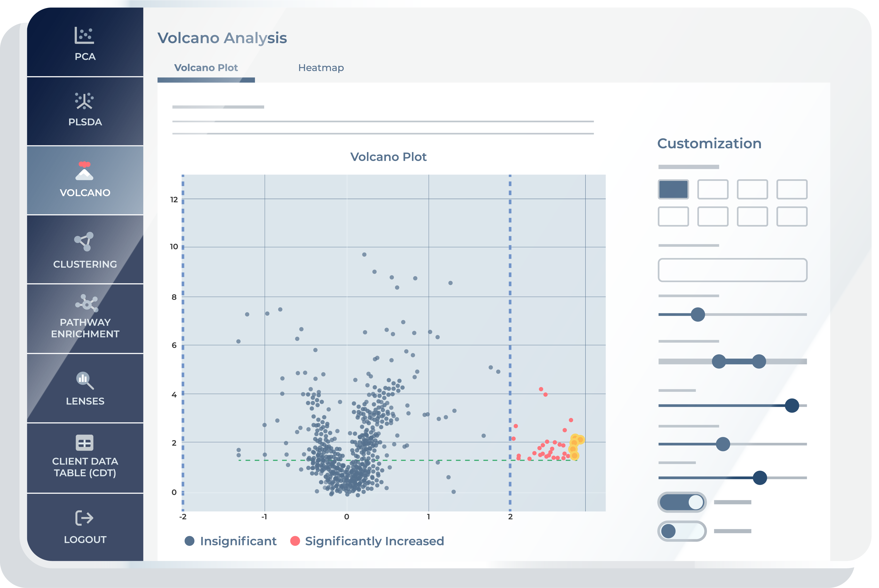Switch to the Heatmap tab
Screen dimensions: 879x588
(321, 68)
